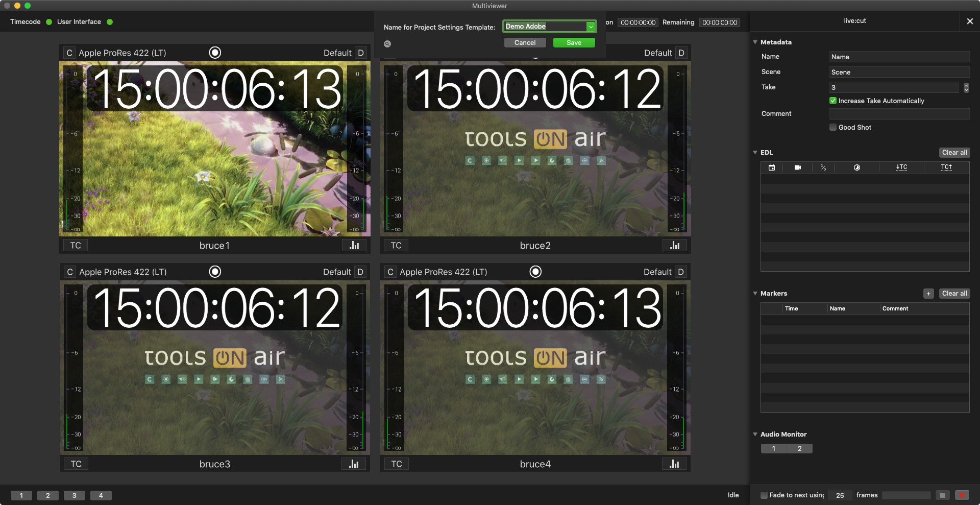980x505 pixels.
Task: Open audio levels icon for bruce2
Action: 675,246
